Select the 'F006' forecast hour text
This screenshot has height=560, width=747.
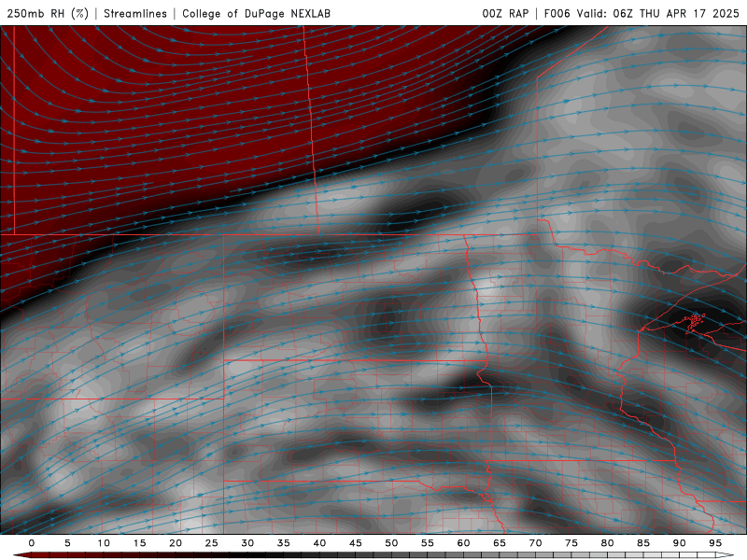point(557,13)
